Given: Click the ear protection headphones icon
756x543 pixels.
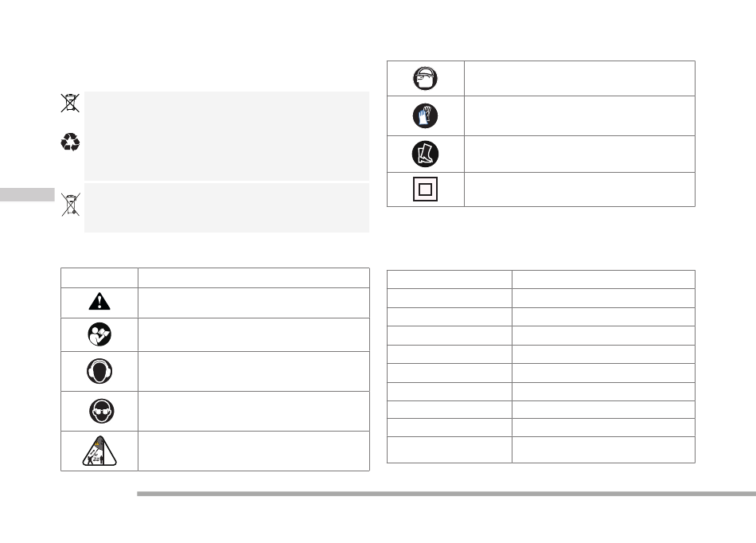Looking at the screenshot, I should pos(99,371).
